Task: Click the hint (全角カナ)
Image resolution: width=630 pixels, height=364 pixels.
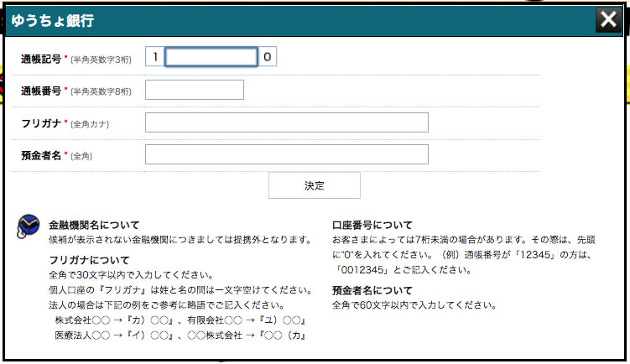Action: pyautogui.click(x=90, y=124)
